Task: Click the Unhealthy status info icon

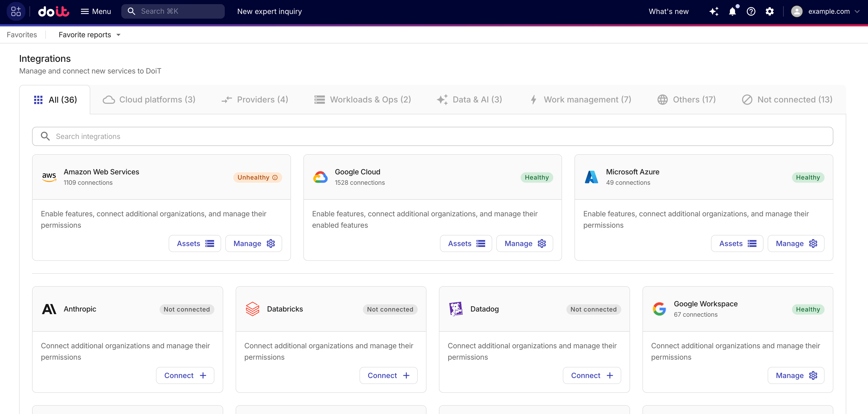Action: [275, 177]
